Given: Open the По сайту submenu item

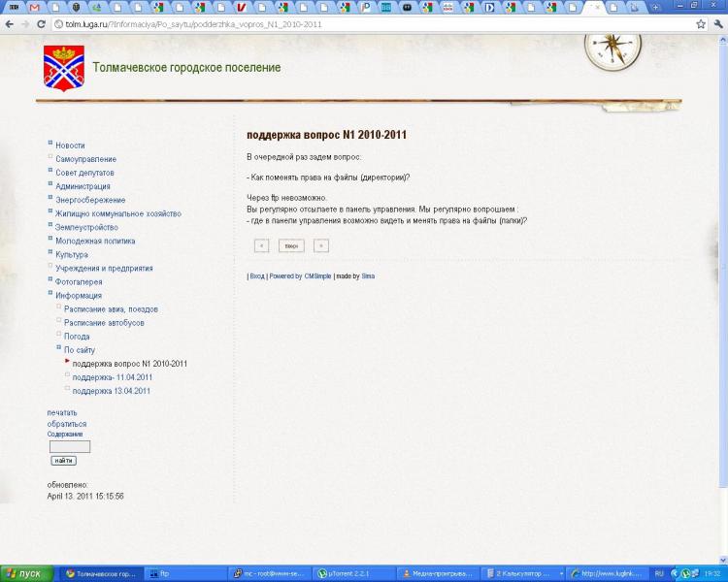Looking at the screenshot, I should (80, 350).
